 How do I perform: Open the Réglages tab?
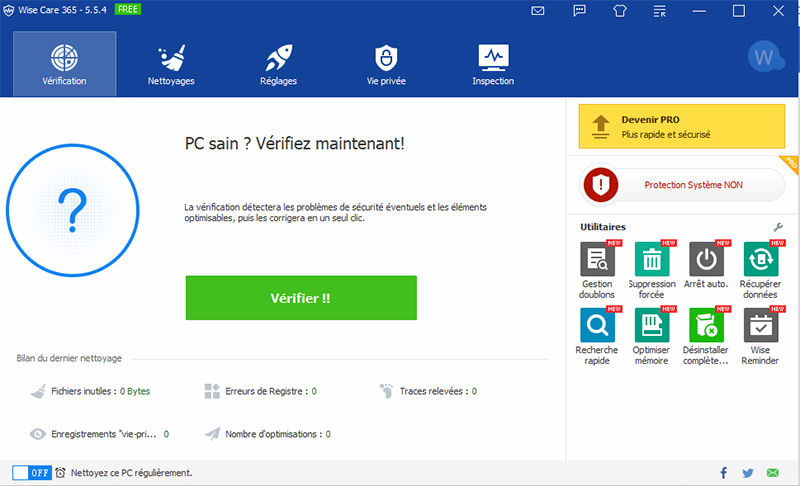click(279, 65)
